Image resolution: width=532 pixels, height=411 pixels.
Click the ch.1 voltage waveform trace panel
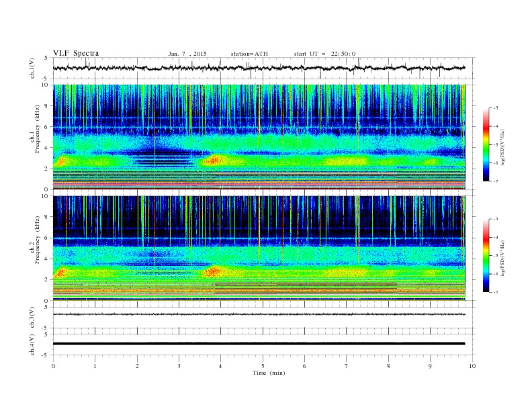264,68
